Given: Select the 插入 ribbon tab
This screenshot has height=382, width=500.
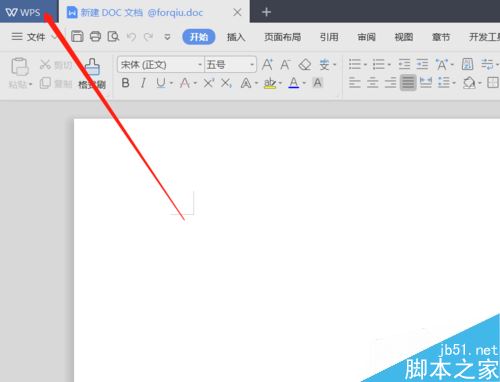Looking at the screenshot, I should [236, 37].
